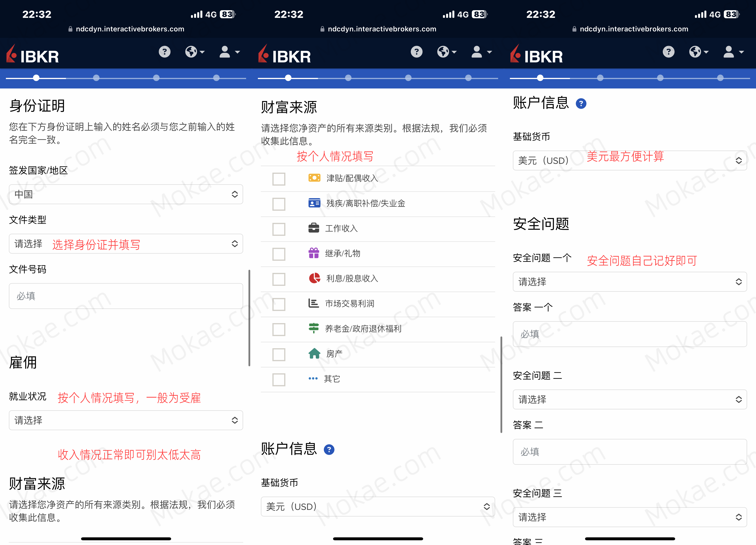Image resolution: width=756 pixels, height=545 pixels.
Task: Tick the 其它 checkbox
Action: coord(279,379)
